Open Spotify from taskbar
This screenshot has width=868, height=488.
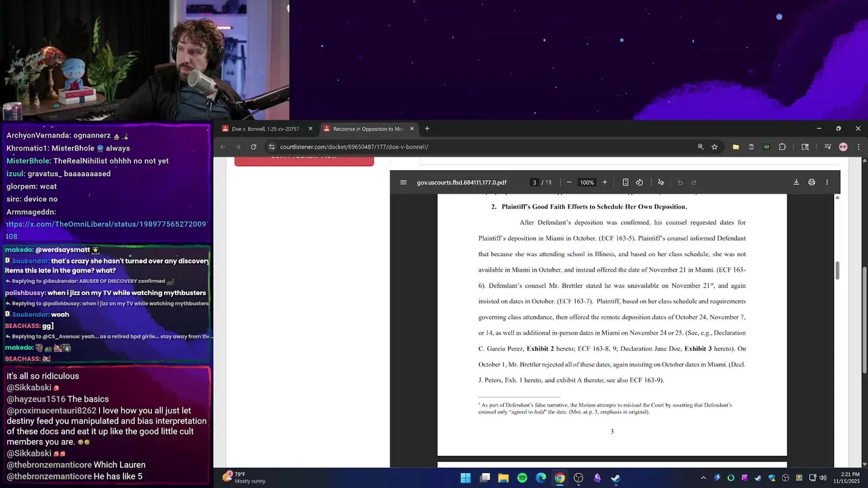[522, 478]
